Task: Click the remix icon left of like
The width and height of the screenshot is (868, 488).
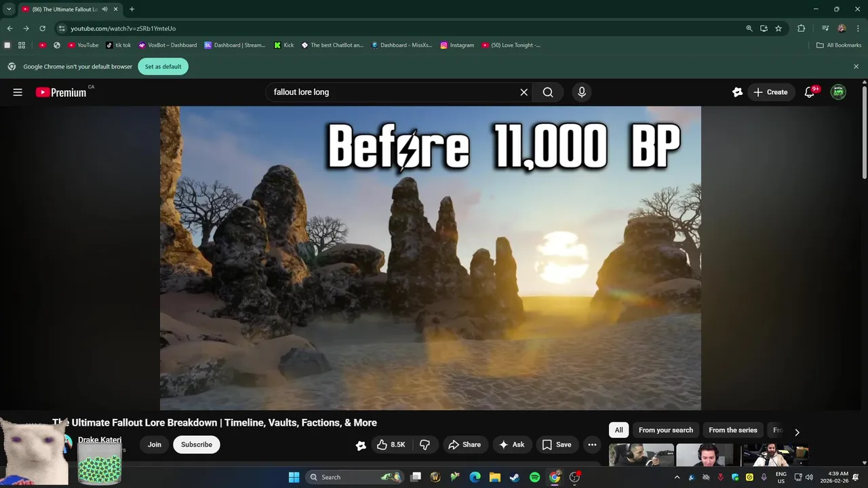Action: 361,445
